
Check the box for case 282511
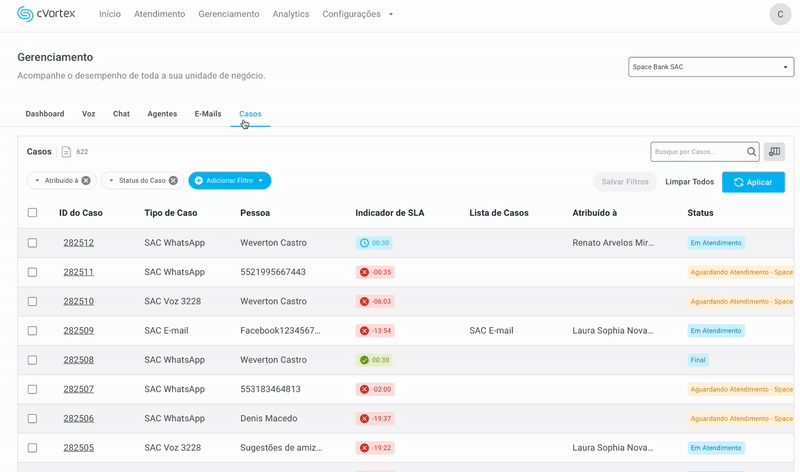(32, 272)
